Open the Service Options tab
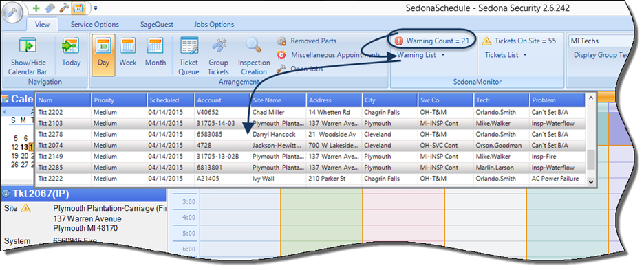Viewport: 644px width, 270px height. click(94, 24)
